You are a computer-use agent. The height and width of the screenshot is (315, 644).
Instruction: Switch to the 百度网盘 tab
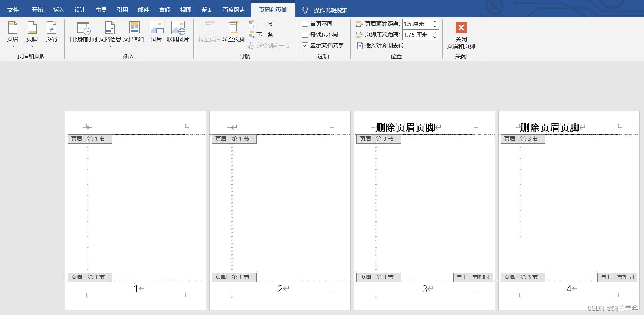[x=234, y=10]
